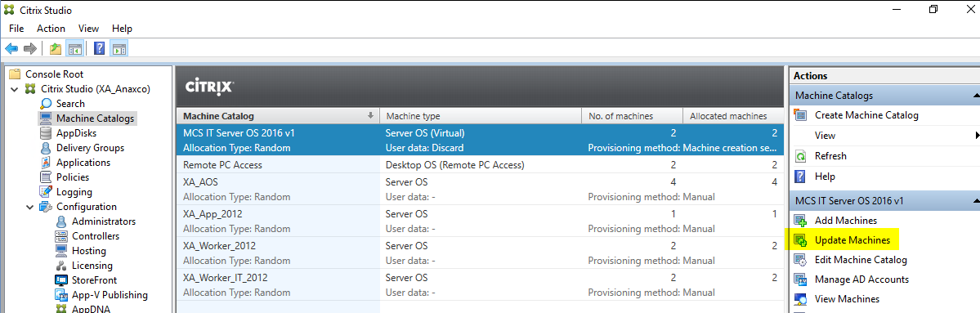Click Manage AD Accounts action link
980x313 pixels.
point(861,279)
